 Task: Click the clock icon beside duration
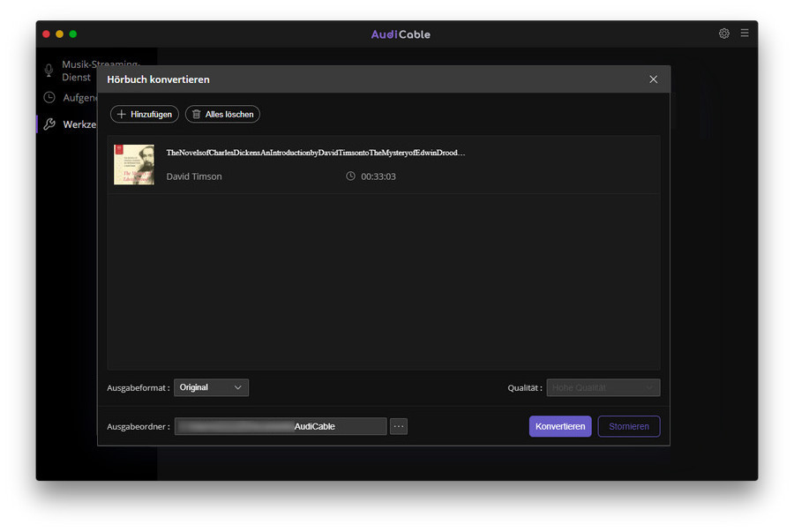[x=350, y=176]
